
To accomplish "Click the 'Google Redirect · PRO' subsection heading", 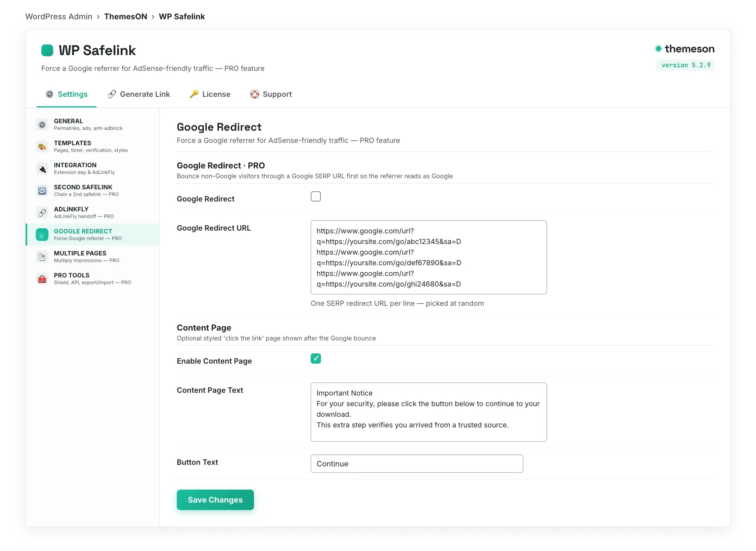I will pyautogui.click(x=221, y=166).
